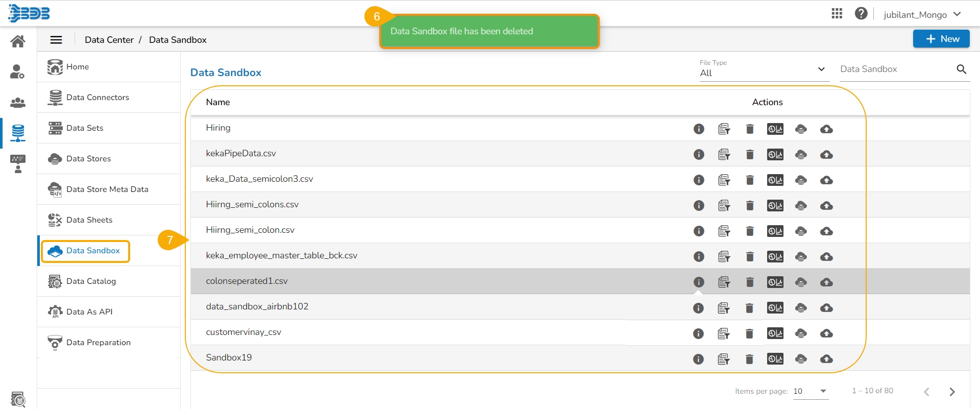Delete the Hiirng_semi_colon.csv file
980x409 pixels.
click(x=750, y=231)
